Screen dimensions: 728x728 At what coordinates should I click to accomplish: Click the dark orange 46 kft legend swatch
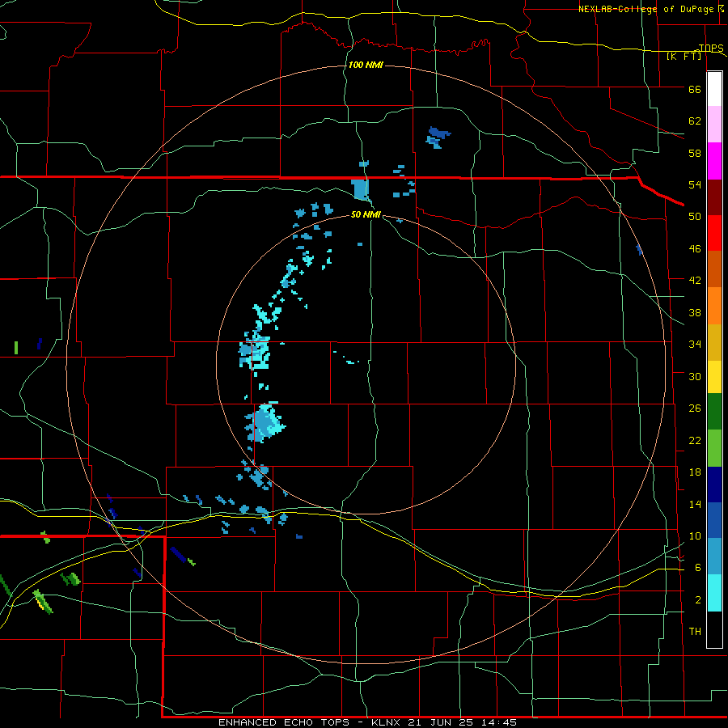714,269
